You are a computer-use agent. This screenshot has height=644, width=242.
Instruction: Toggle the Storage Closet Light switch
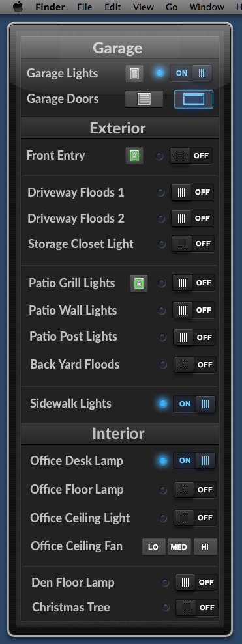tap(193, 244)
